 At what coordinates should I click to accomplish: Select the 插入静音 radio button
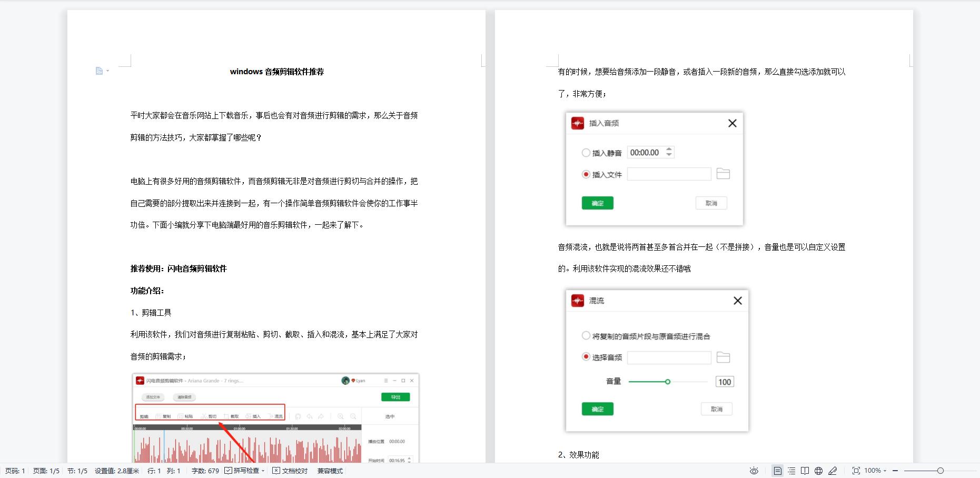click(586, 152)
